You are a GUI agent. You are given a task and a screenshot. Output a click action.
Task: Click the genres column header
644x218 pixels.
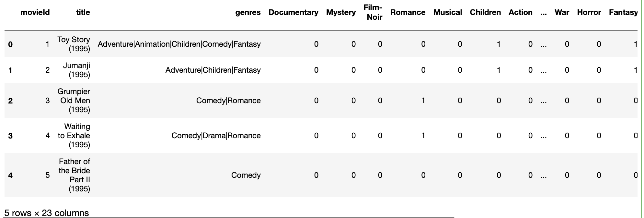(248, 12)
